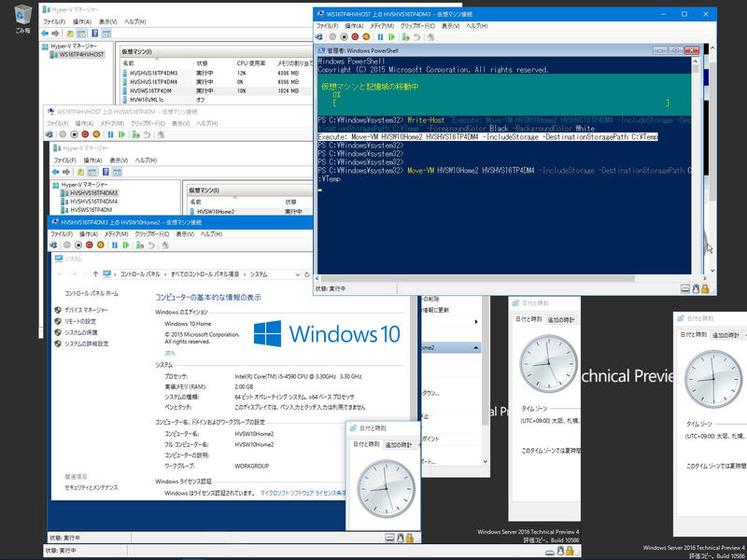The height and width of the screenshot is (560, 747).
Task: Select 日付と時刻 tab in Windows 10 guest dialog
Action: (x=366, y=444)
